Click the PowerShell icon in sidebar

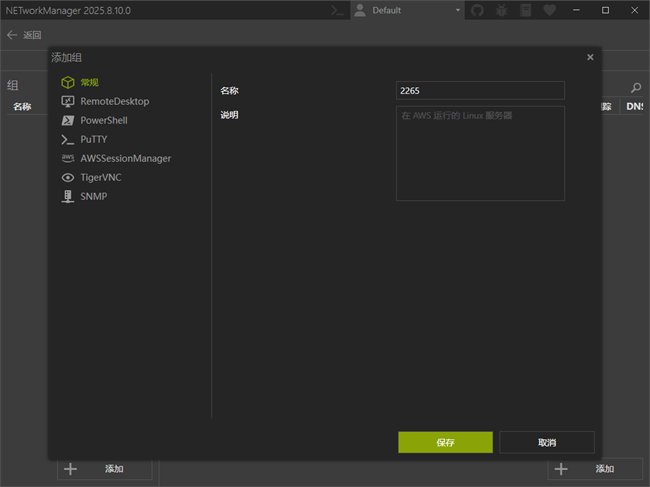click(68, 120)
